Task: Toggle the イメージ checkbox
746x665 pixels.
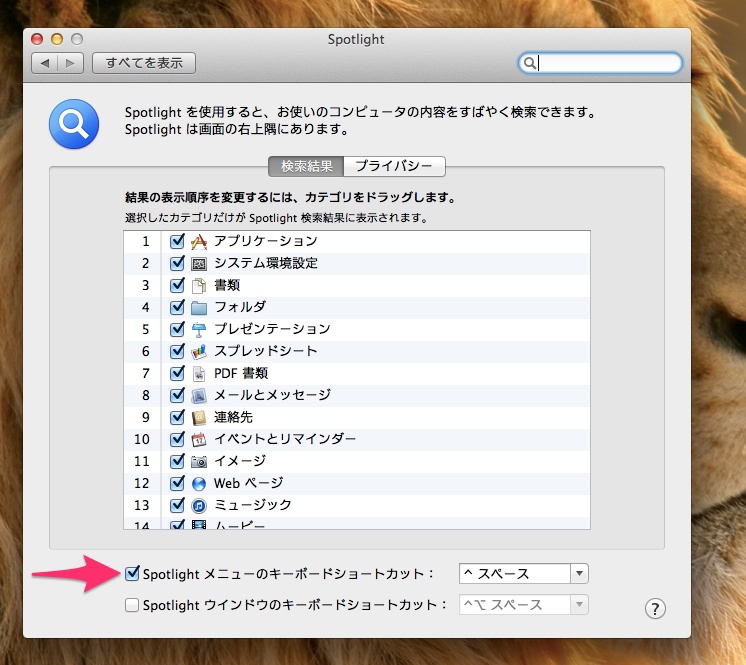Action: pyautogui.click(x=177, y=461)
